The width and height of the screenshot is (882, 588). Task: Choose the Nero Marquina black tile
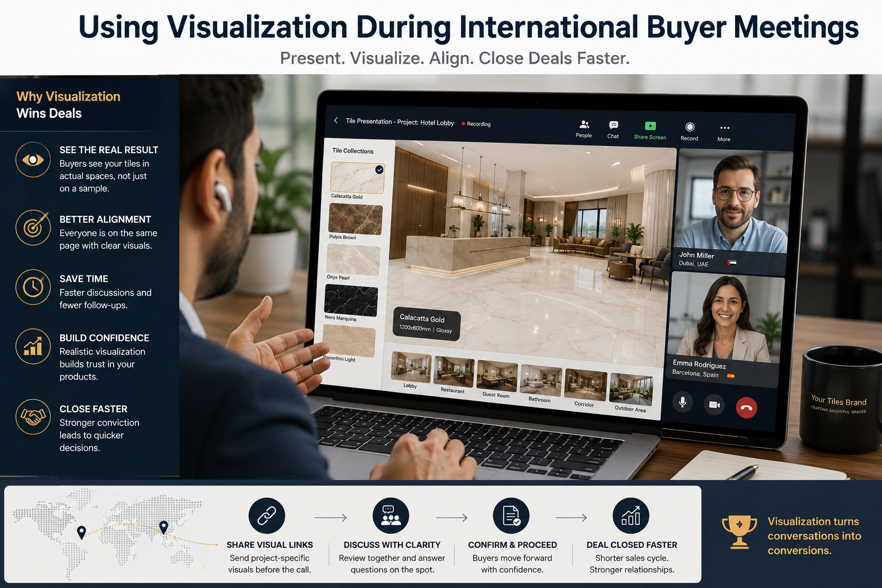click(351, 301)
